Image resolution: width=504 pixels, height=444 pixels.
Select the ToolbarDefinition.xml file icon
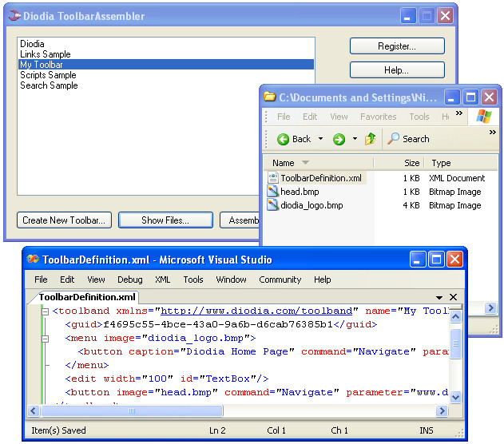pyautogui.click(x=273, y=177)
